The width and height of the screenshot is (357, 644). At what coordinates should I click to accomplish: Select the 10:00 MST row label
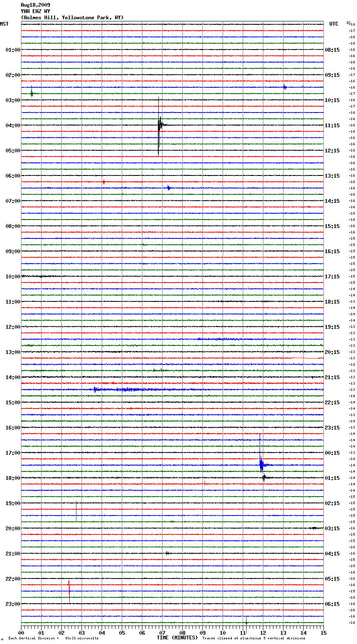tap(13, 277)
